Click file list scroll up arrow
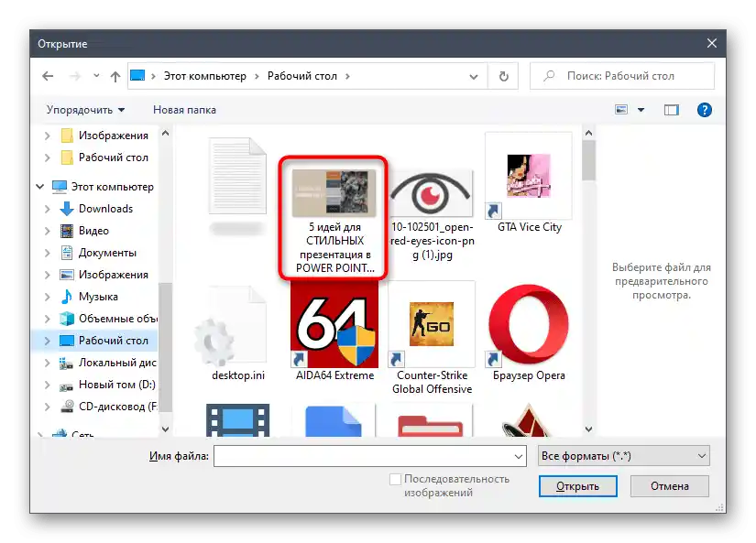The width and height of the screenshot is (756, 543). pyautogui.click(x=588, y=133)
